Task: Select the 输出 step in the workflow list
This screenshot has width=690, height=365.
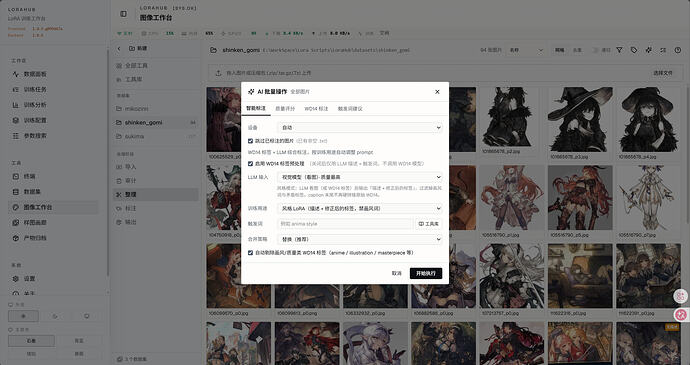Action: click(156, 222)
